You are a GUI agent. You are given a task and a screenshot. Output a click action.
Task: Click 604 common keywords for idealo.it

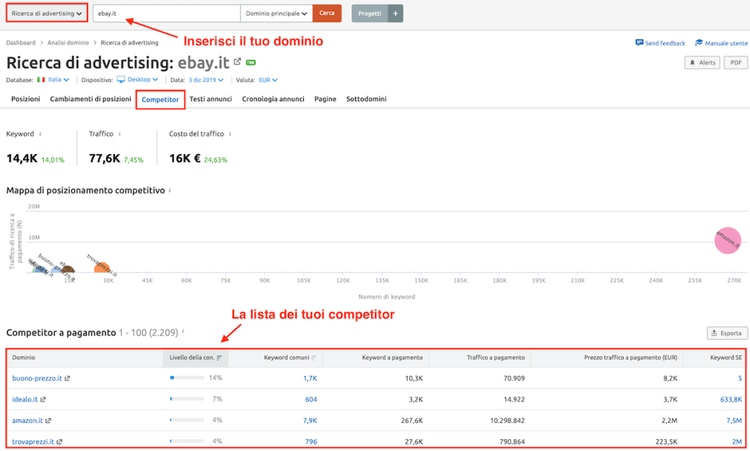(x=311, y=399)
